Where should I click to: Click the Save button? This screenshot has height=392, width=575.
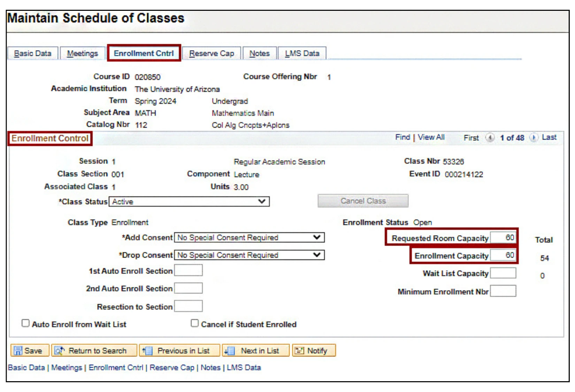[30, 351]
